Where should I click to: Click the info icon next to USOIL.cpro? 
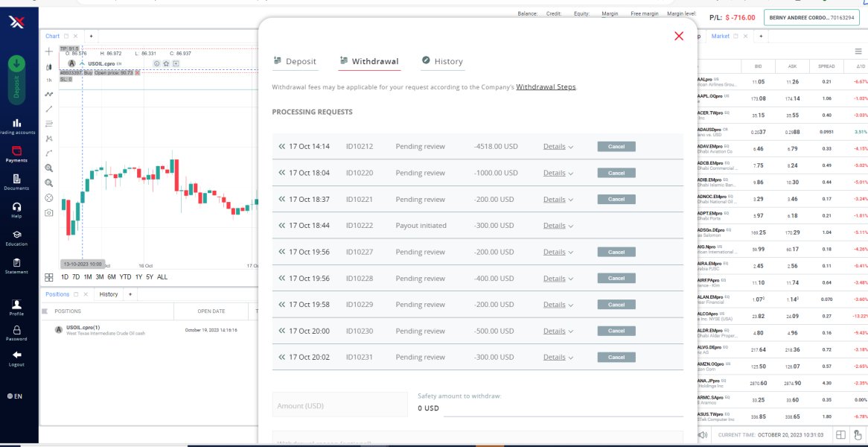point(156,64)
